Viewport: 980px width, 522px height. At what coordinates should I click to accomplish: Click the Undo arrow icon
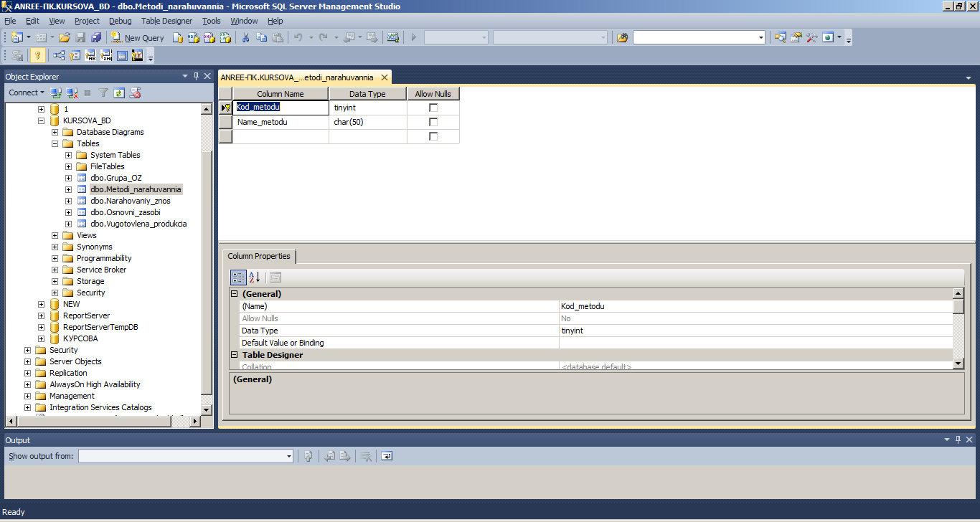(298, 37)
